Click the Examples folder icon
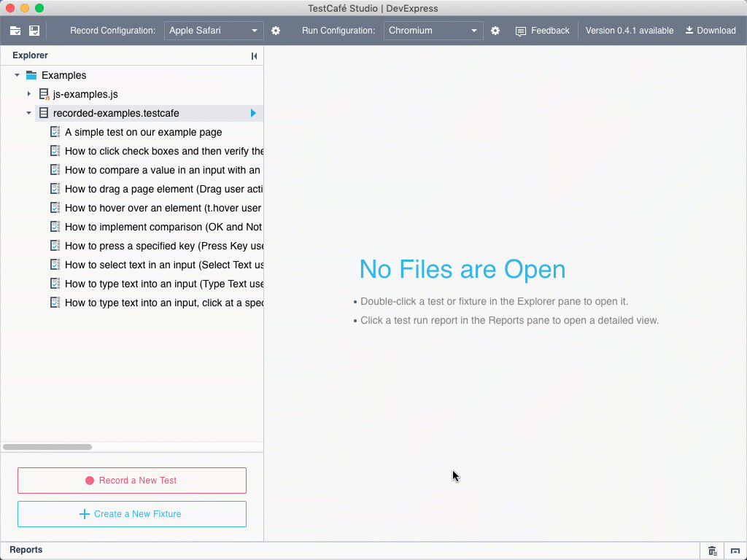 [31, 75]
